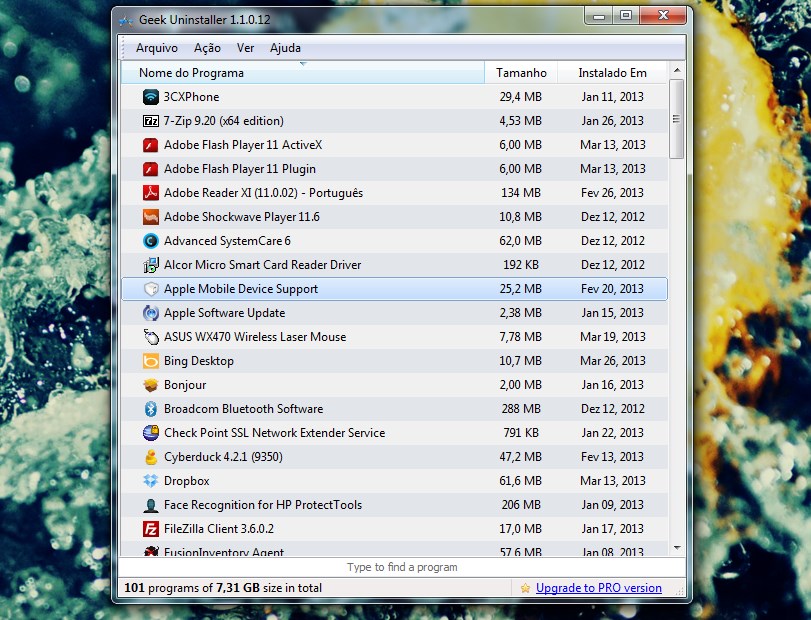Click the 101 programs total status text
The image size is (811, 620).
(x=222, y=588)
